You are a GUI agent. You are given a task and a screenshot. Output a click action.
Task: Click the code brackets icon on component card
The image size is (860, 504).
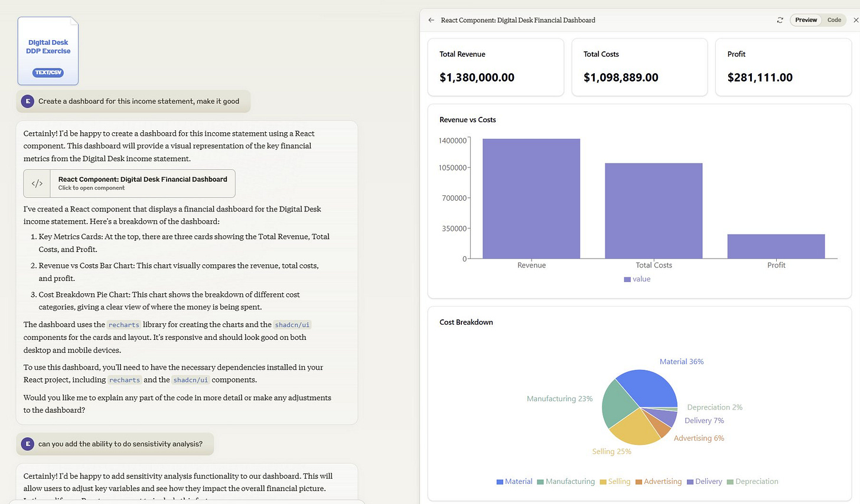37,184
